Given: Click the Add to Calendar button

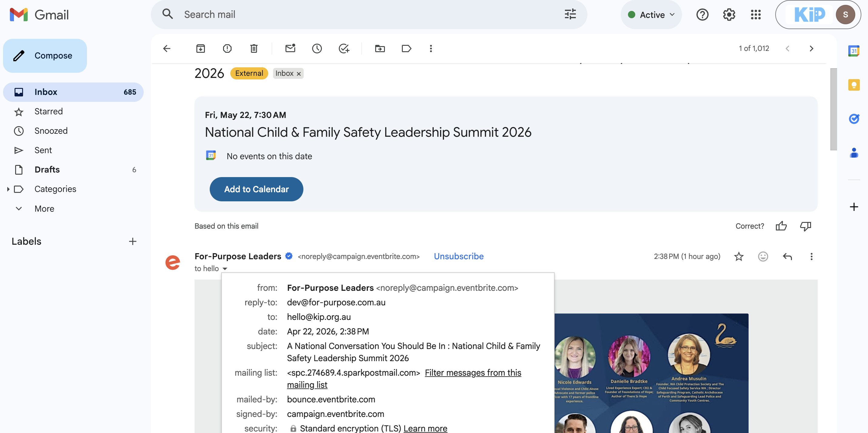Looking at the screenshot, I should coord(256,189).
